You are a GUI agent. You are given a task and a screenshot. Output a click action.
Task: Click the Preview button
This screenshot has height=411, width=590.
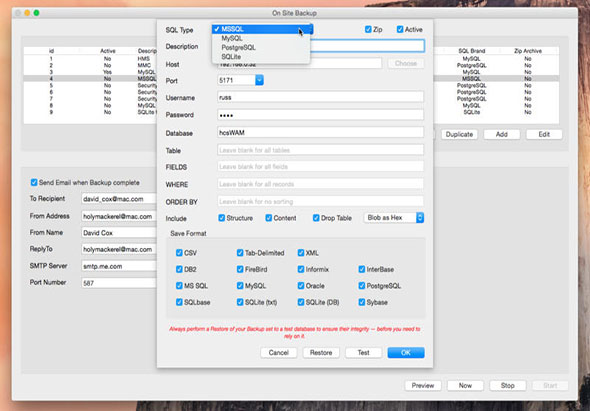423,385
